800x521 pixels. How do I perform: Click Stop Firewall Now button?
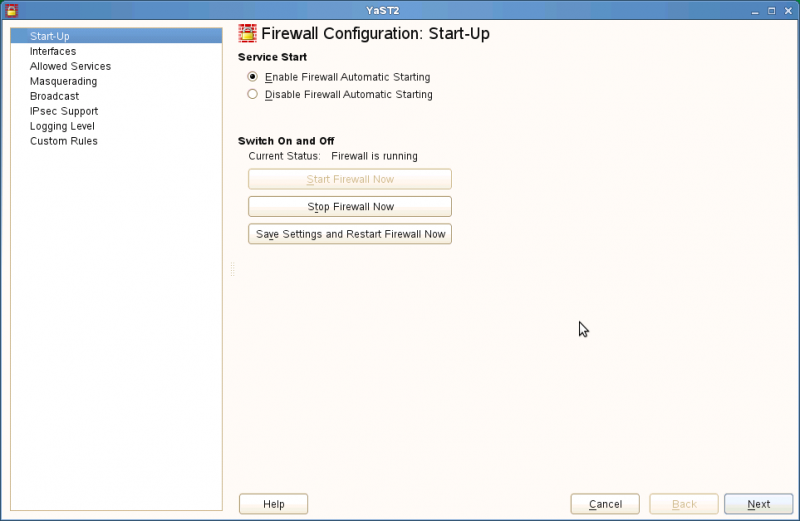(x=350, y=207)
